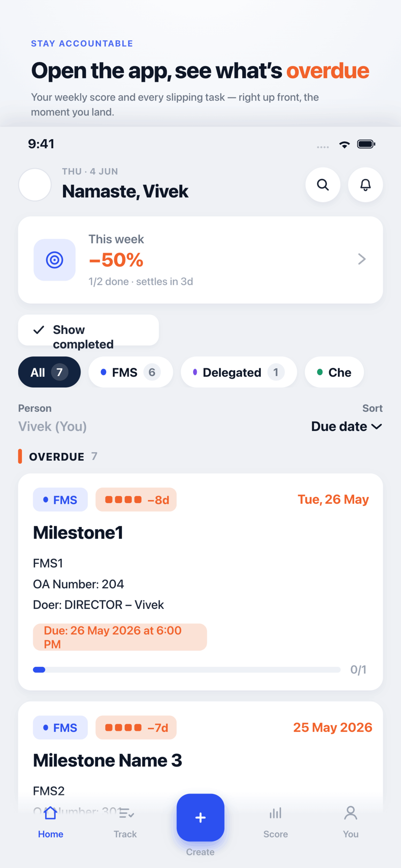
Task: Expand This week score chevron
Action: click(362, 259)
